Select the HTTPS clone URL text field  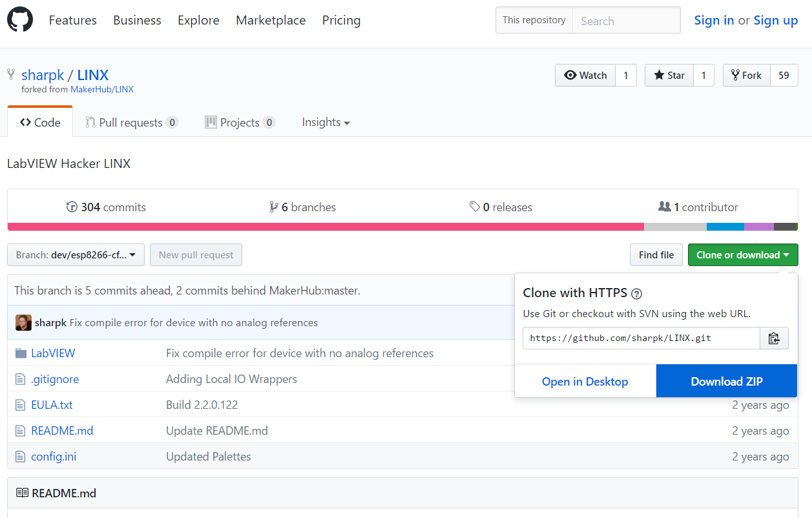click(x=641, y=338)
